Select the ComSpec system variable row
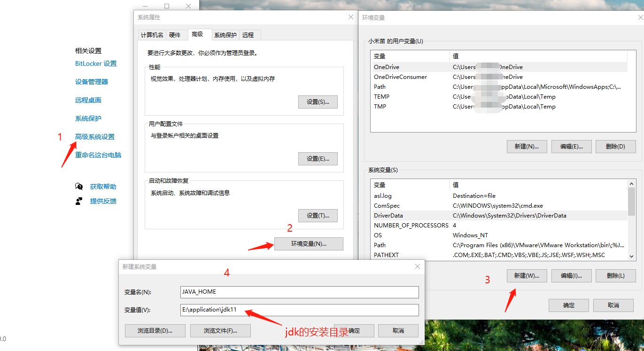Screen dimensions: 644x351 500,206
